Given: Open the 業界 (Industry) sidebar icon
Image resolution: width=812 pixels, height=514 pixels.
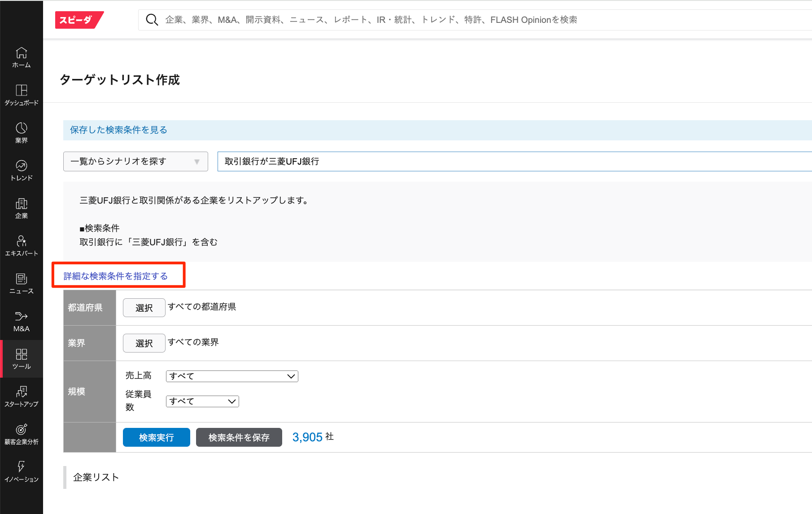Looking at the screenshot, I should point(22,133).
